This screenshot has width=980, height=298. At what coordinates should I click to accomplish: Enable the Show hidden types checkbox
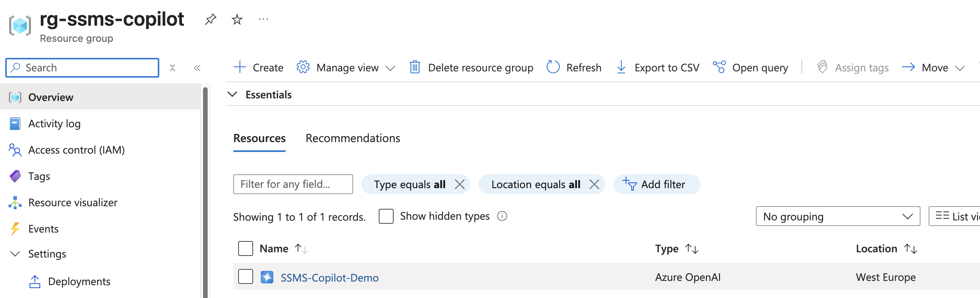click(386, 216)
